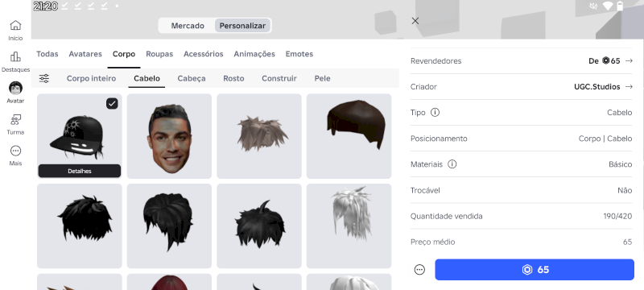
Task: Open Detalhes of the black cap
Action: coord(79,171)
